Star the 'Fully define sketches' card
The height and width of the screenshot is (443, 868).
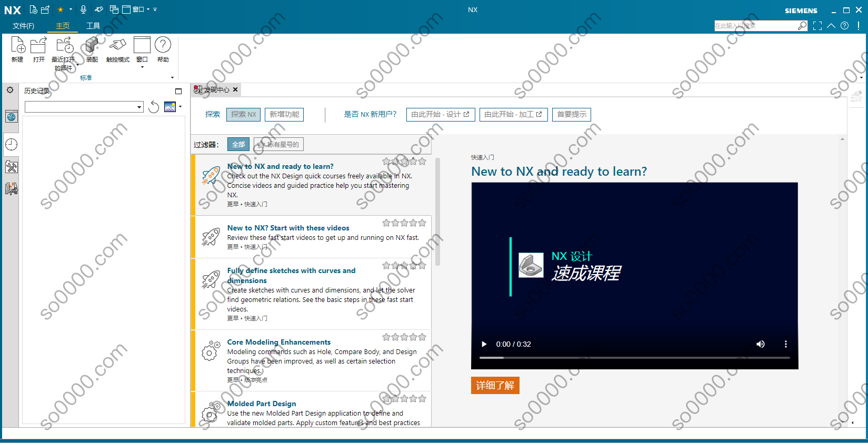(x=404, y=266)
